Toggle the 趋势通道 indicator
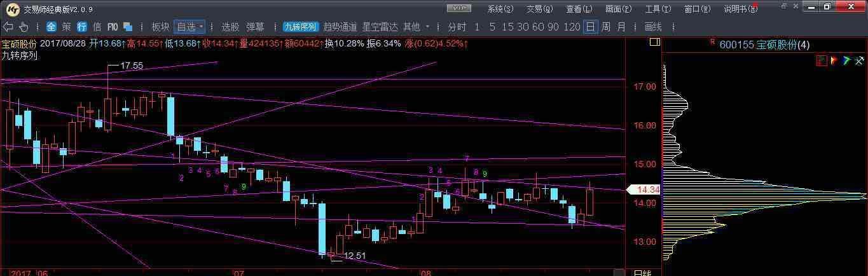The image size is (868, 276). point(340,27)
